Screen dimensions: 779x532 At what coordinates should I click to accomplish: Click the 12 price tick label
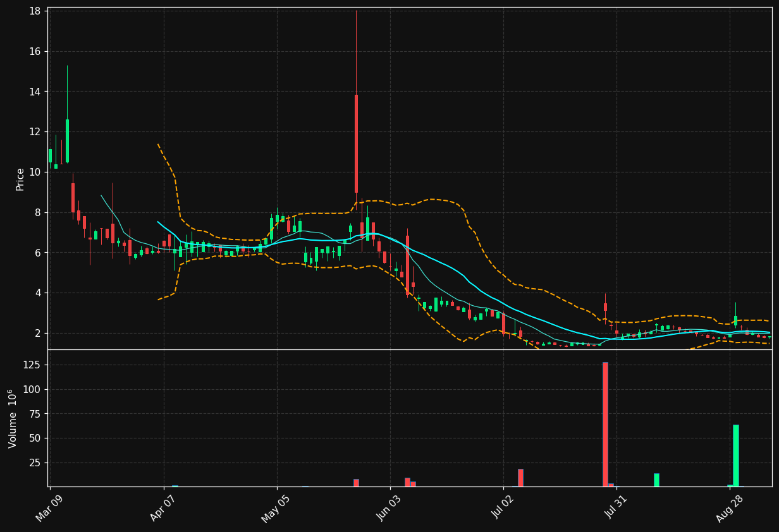click(35, 132)
